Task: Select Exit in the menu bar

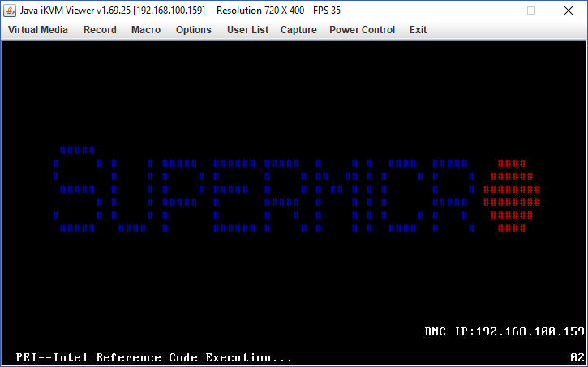Action: 418,30
